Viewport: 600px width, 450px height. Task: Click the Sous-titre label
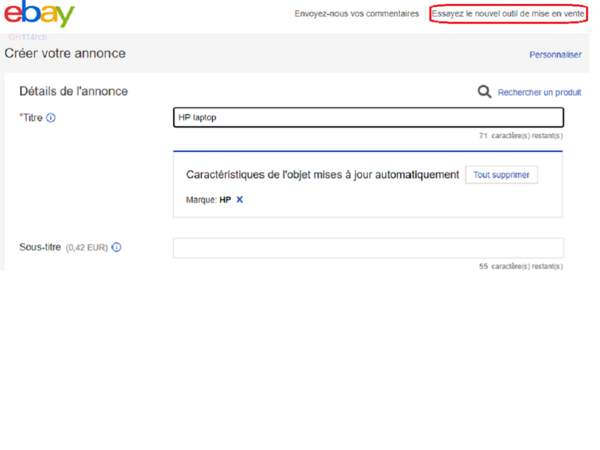pos(40,247)
